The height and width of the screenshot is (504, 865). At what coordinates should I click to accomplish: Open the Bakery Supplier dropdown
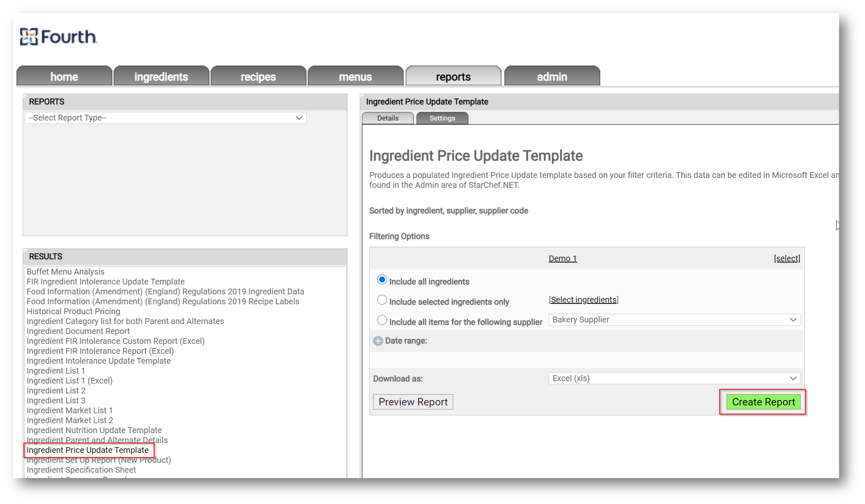[674, 320]
